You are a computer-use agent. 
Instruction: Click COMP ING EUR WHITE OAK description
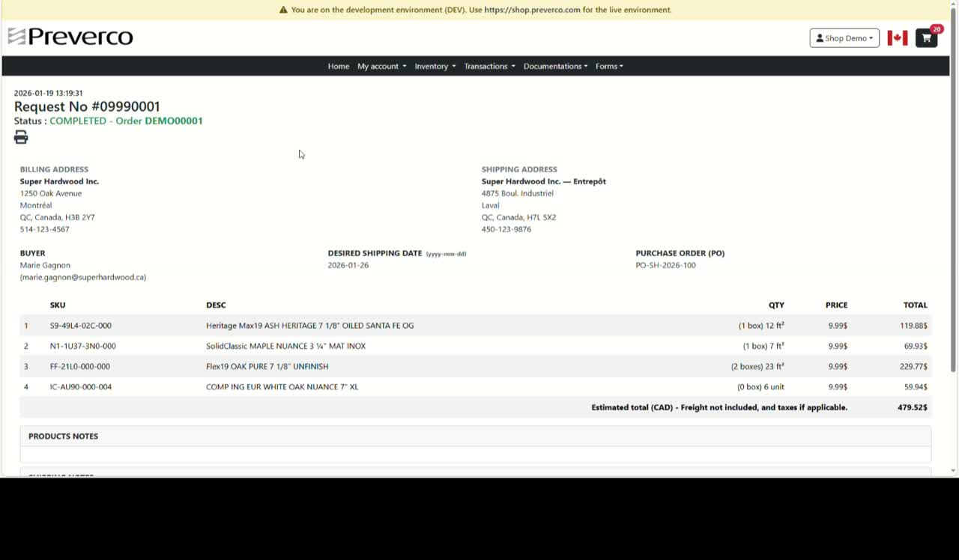[282, 387]
